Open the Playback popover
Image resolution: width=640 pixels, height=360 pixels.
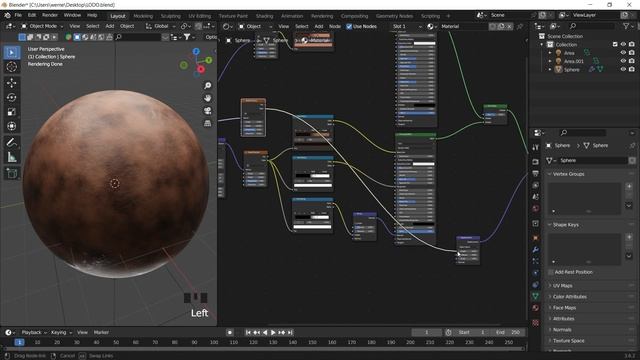click(x=34, y=332)
